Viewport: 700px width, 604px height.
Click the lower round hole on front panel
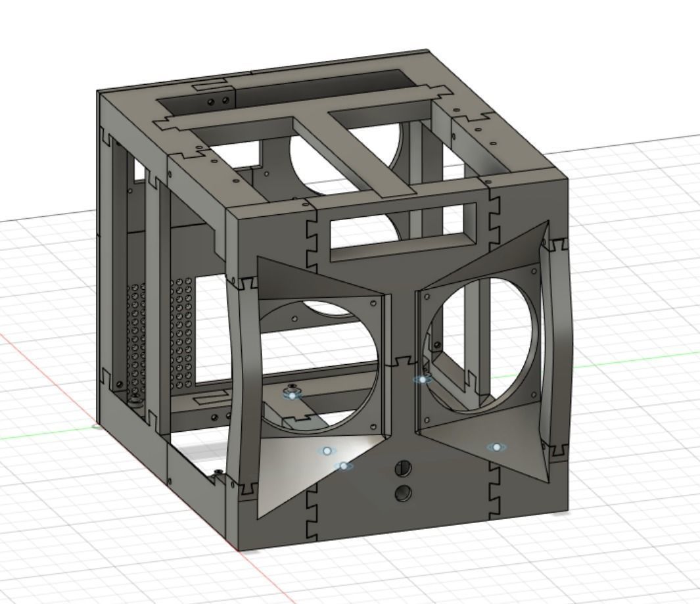404,492
